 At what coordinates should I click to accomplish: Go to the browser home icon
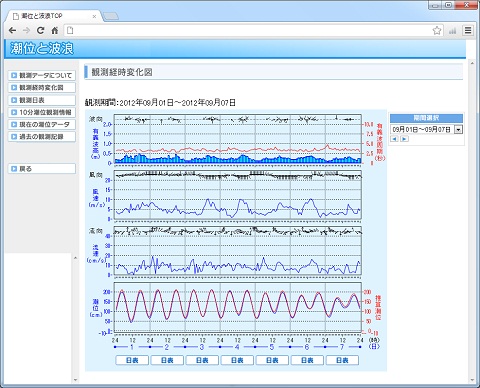pyautogui.click(x=55, y=31)
